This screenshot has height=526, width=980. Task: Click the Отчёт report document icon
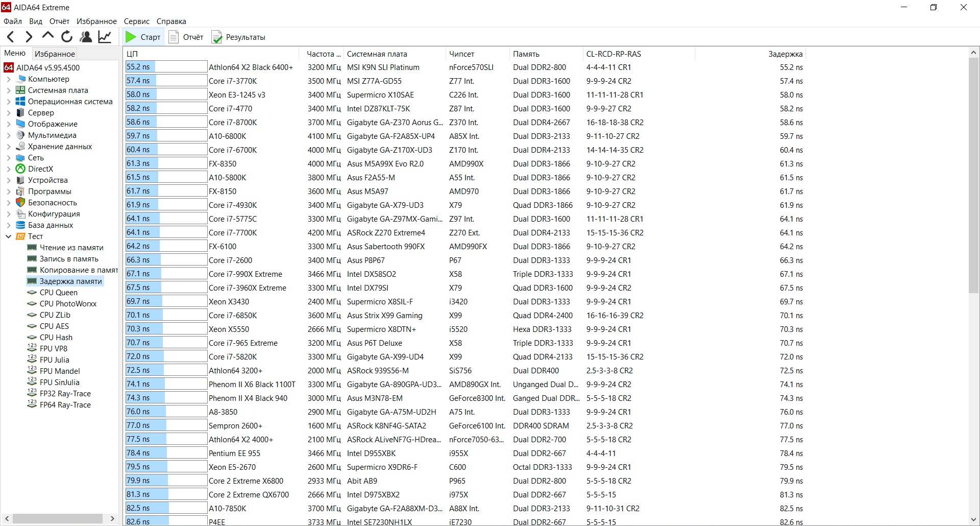point(174,37)
